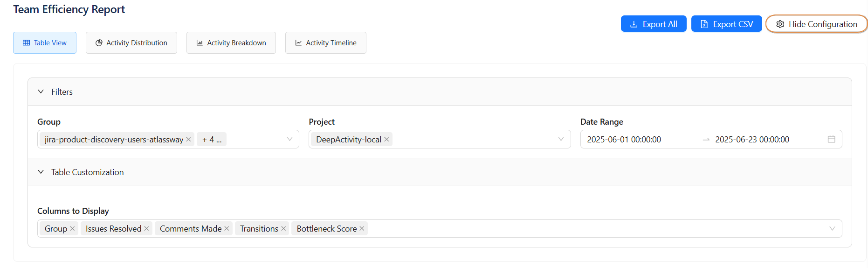Remove the Group column tag
Viewport: 868px width, 268px height.
click(x=72, y=229)
